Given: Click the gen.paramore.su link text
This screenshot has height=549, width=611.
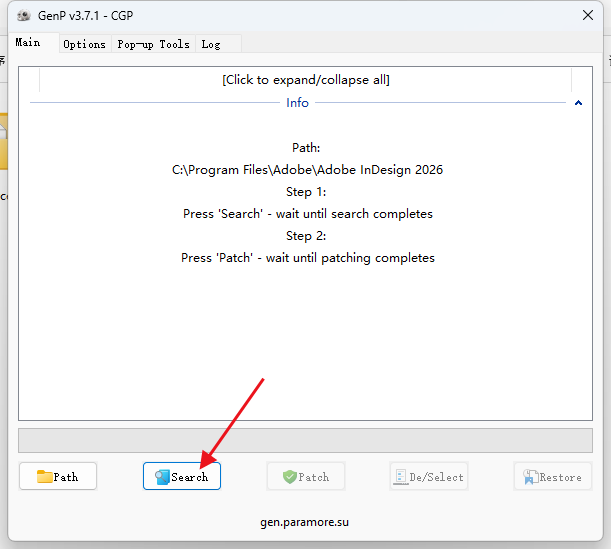Looking at the screenshot, I should (x=304, y=522).
